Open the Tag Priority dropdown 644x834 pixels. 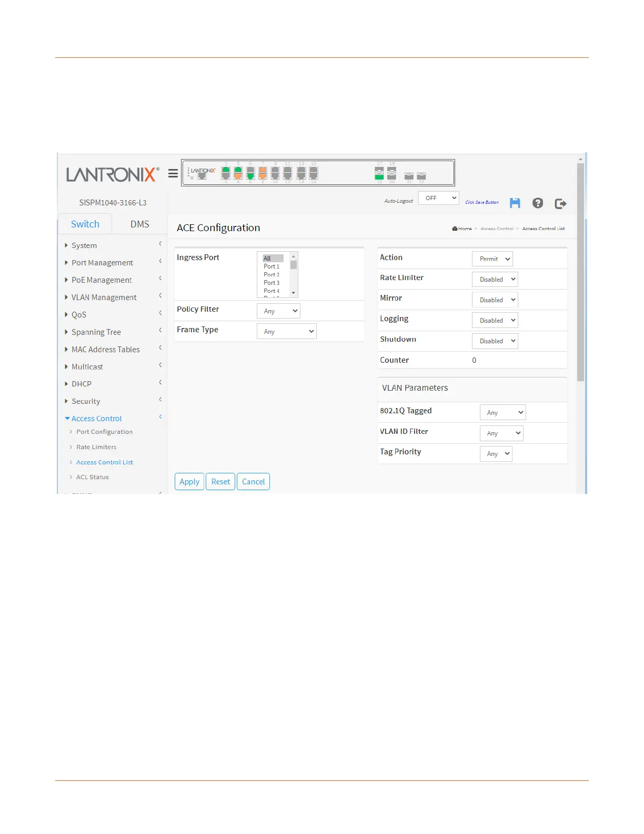pos(496,454)
